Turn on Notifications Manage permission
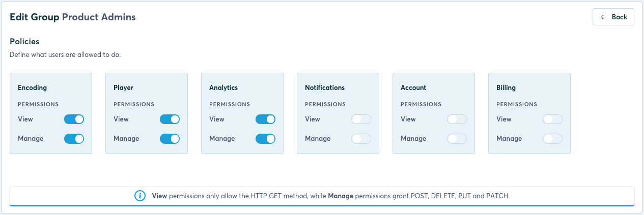Viewport: 644px width, 215px height. click(361, 139)
